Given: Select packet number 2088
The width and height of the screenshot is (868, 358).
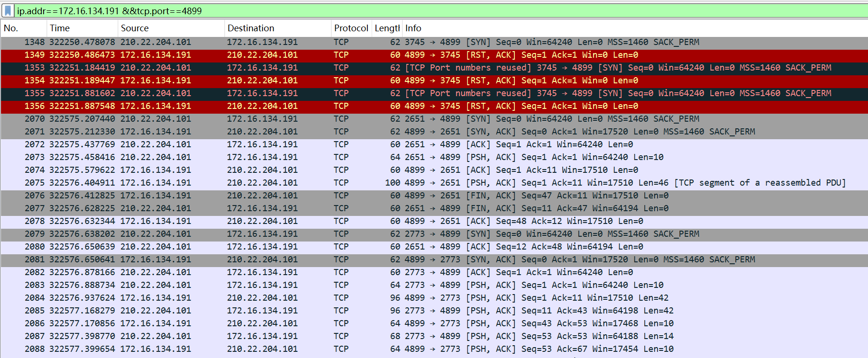Looking at the screenshot, I should click(x=434, y=349).
